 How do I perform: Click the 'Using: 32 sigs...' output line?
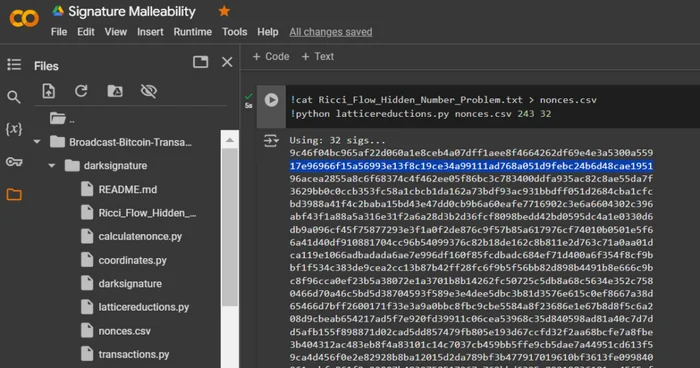337,140
